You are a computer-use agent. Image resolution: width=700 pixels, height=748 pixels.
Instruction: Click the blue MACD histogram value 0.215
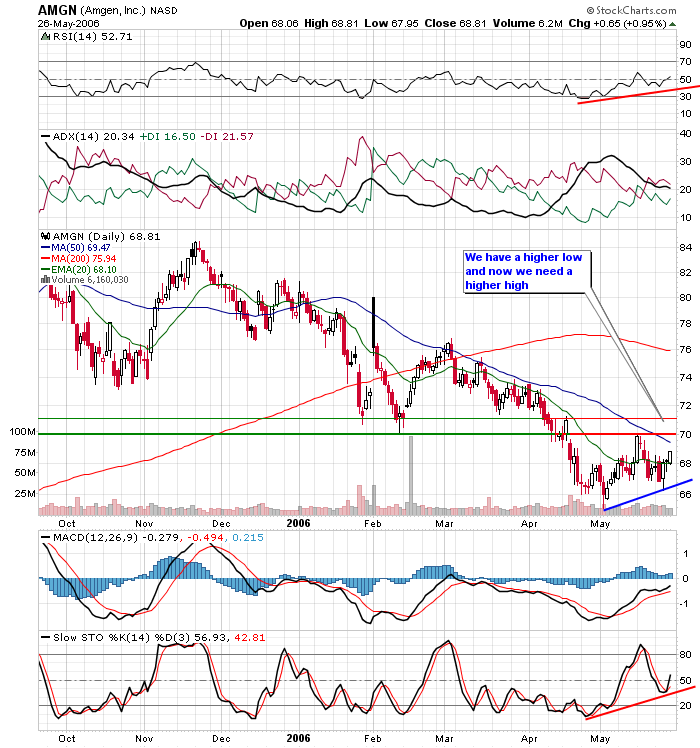pos(248,538)
